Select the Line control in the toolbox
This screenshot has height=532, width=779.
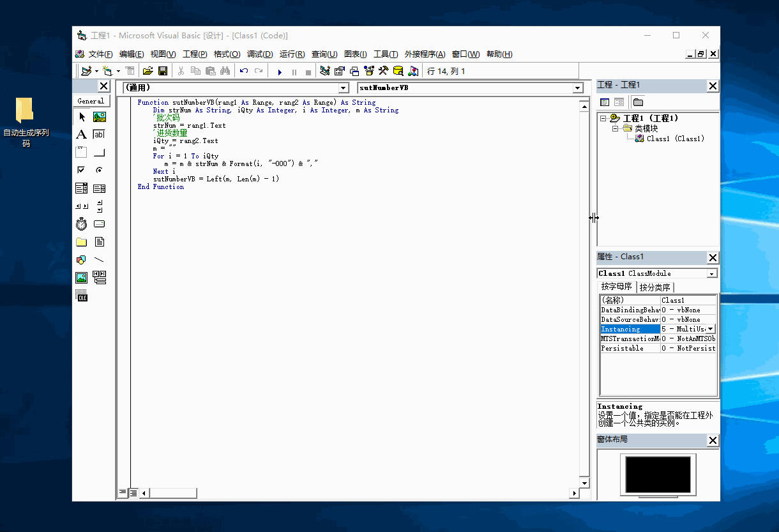[100, 259]
